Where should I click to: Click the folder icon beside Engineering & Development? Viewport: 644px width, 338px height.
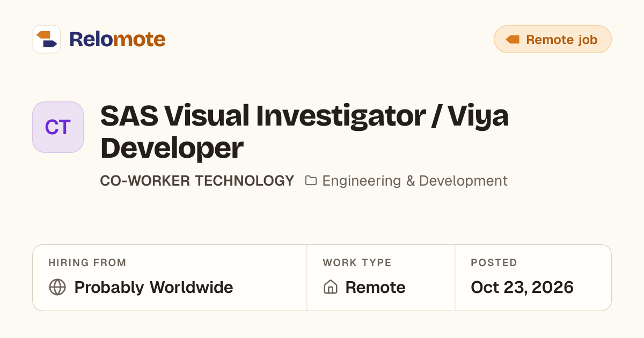point(311,181)
